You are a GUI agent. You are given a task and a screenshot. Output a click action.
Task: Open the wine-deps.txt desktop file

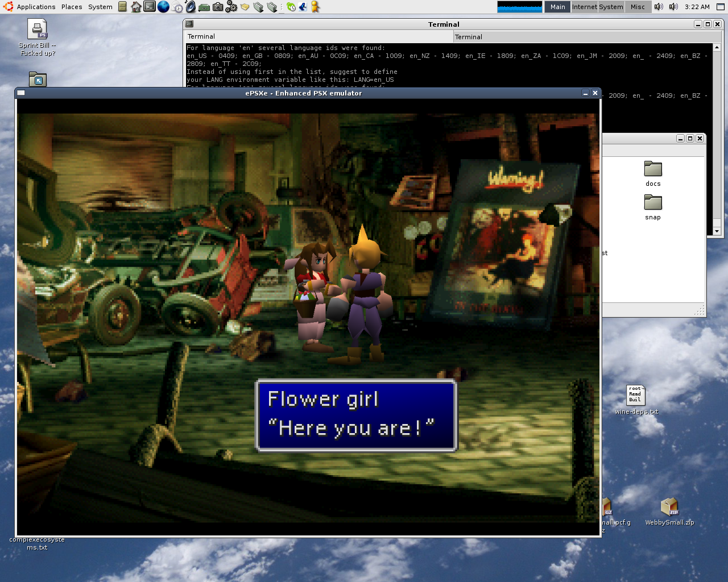[636, 400]
